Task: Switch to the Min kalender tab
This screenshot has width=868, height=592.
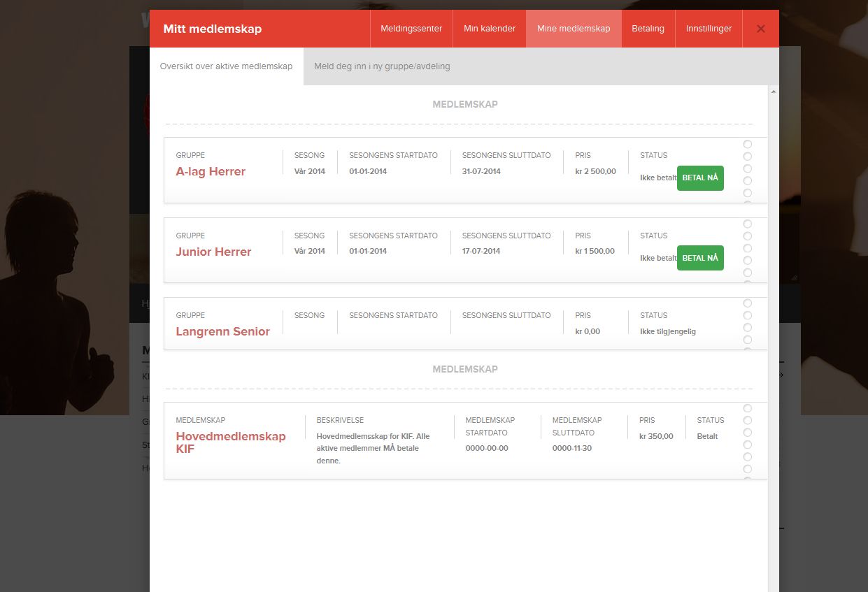Action: click(x=490, y=29)
